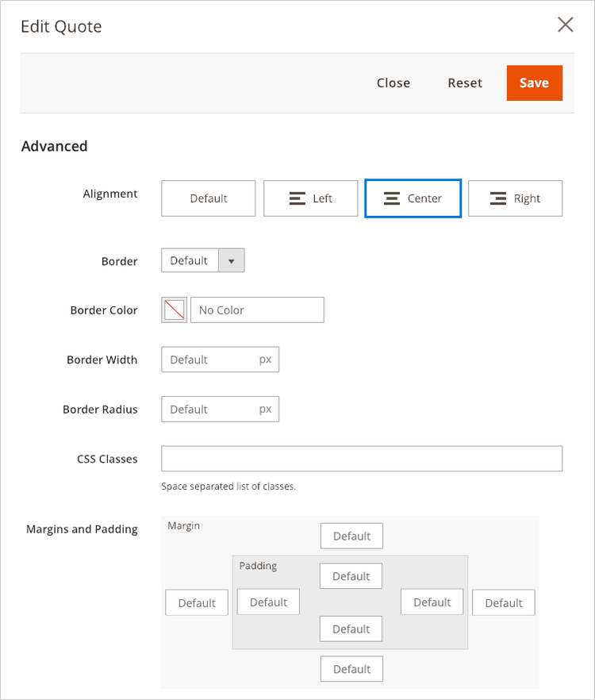This screenshot has width=595, height=700.
Task: Click the centered lines icon inside Center button
Action: (x=393, y=198)
